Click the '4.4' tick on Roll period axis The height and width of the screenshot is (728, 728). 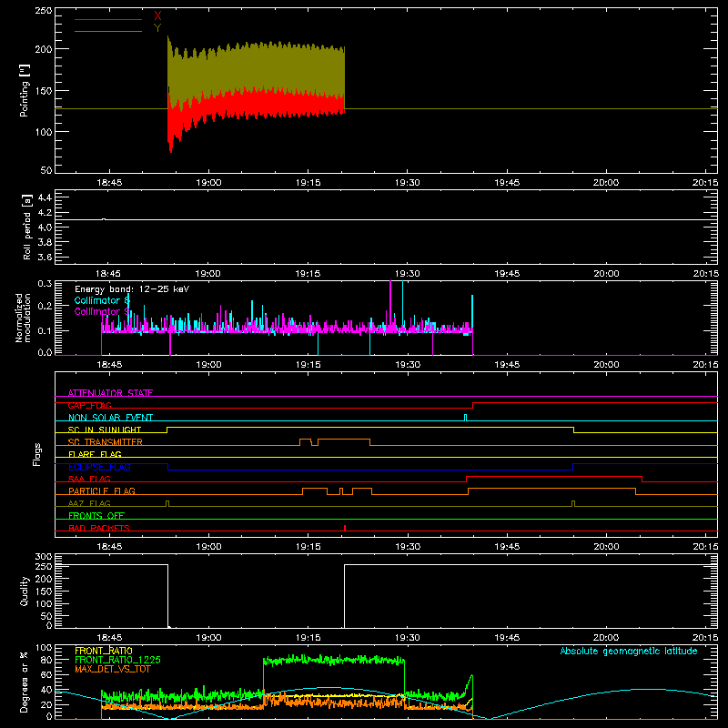click(x=45, y=197)
